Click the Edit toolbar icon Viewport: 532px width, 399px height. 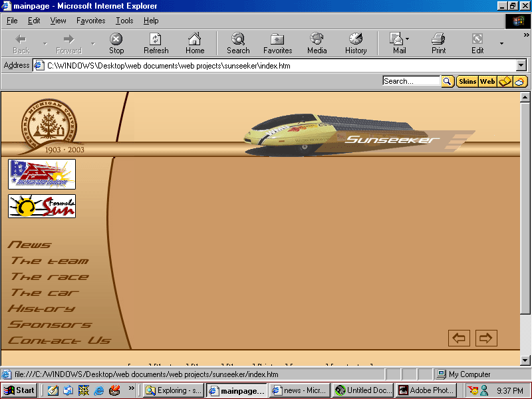point(477,43)
